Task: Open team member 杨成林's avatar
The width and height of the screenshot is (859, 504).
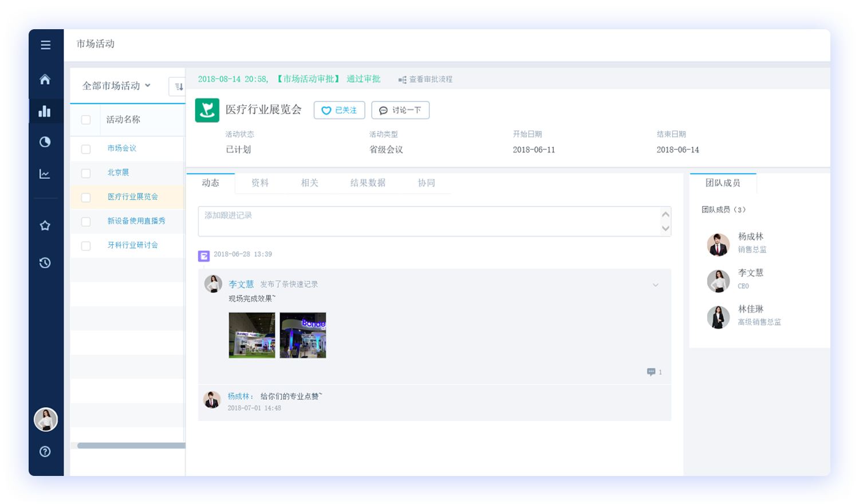Action: tap(718, 244)
